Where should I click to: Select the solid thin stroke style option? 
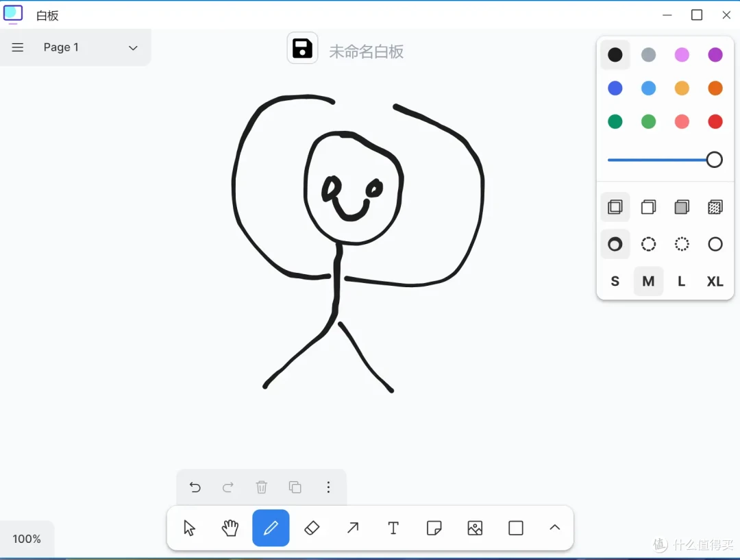715,244
